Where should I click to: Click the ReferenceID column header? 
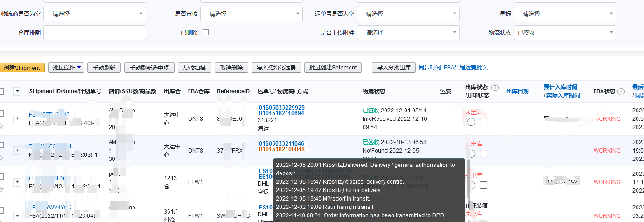tap(233, 91)
